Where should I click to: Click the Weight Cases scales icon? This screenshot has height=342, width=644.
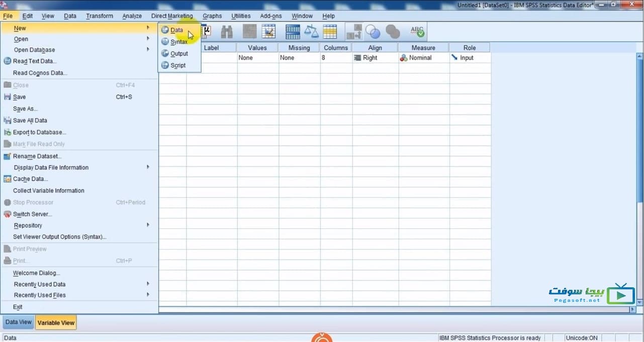(312, 32)
